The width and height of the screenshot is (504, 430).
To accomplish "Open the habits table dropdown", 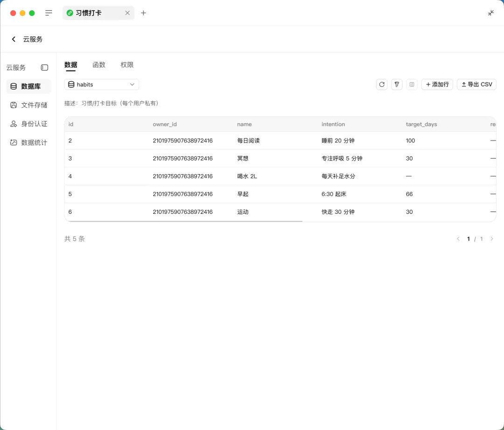I will pos(102,85).
